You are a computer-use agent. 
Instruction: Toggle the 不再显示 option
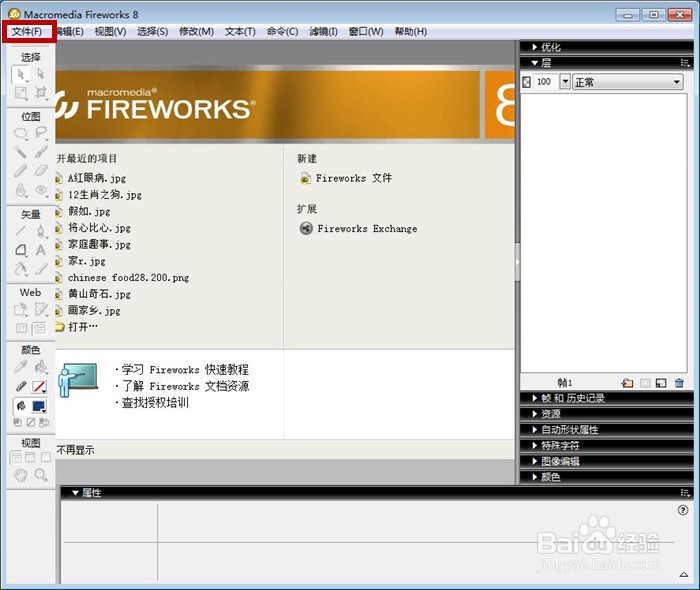coord(75,450)
